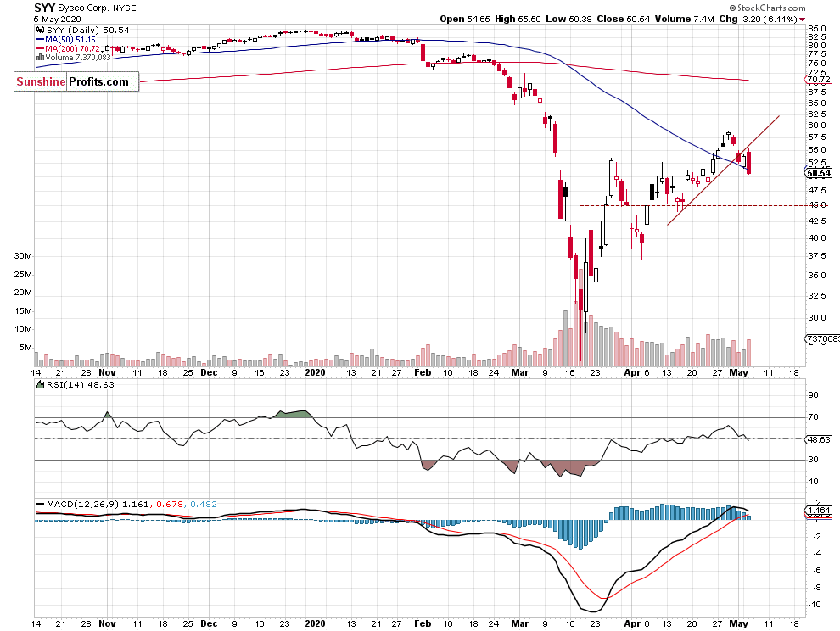Image resolution: width=840 pixels, height=631 pixels.
Task: Click the Apr label on the bottom MACD axis
Action: pyautogui.click(x=632, y=623)
